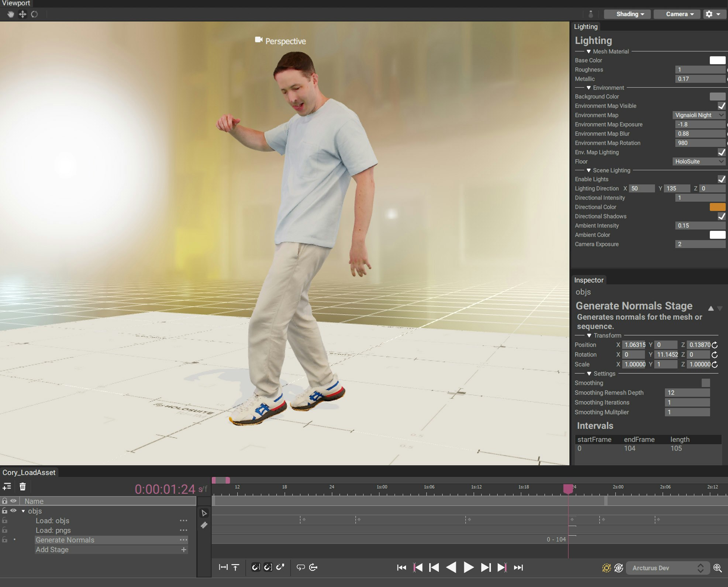Open options dots for Load: pngs
The image size is (728, 587).
point(183,530)
